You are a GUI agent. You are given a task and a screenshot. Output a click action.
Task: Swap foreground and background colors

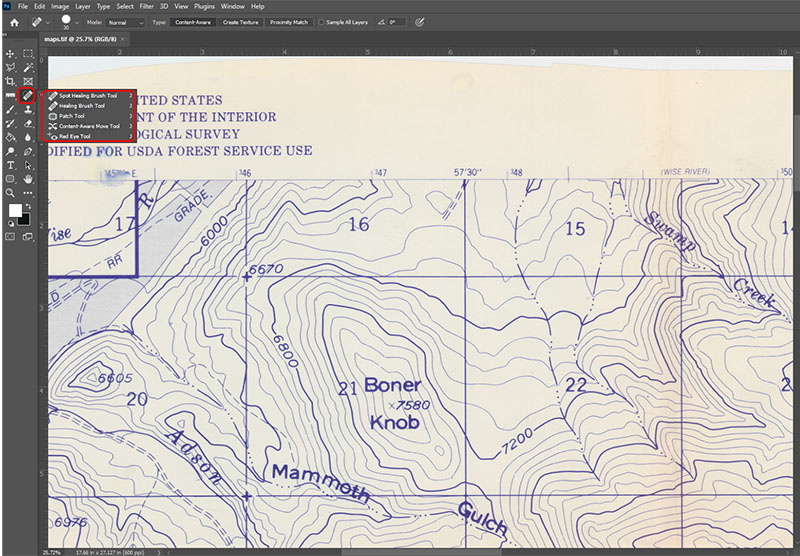[x=29, y=204]
